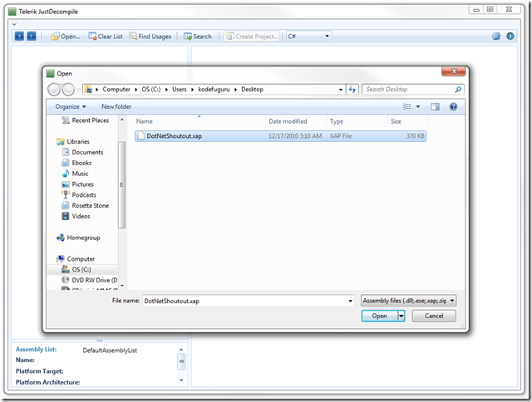The width and height of the screenshot is (532, 402).
Task: Select Documents library
Action: tap(82, 152)
